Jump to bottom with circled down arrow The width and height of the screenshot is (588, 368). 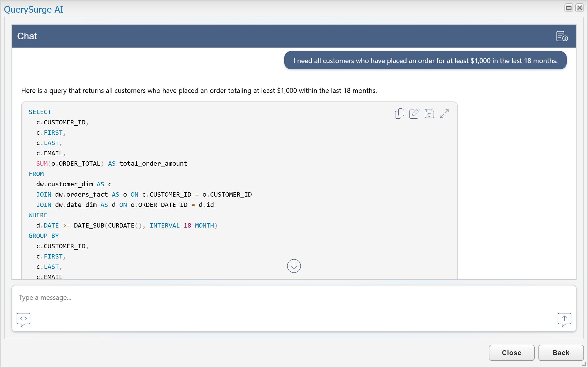(294, 266)
